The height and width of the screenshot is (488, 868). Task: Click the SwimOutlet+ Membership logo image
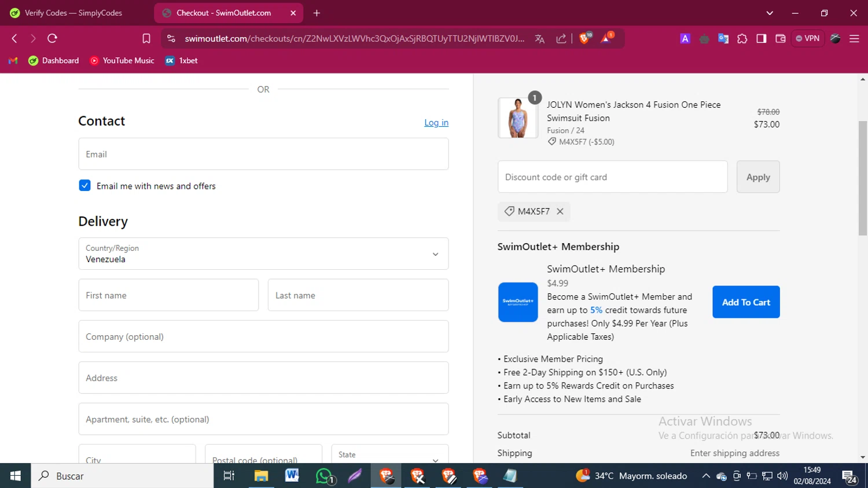(x=518, y=302)
